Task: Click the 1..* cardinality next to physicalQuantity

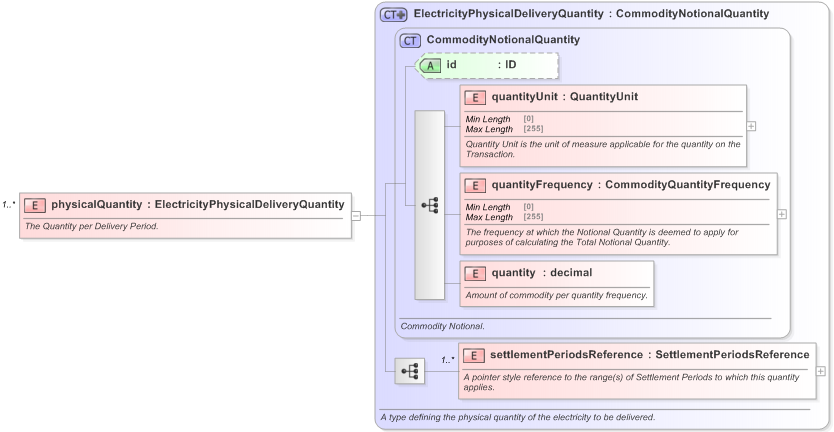Action: click(9, 205)
